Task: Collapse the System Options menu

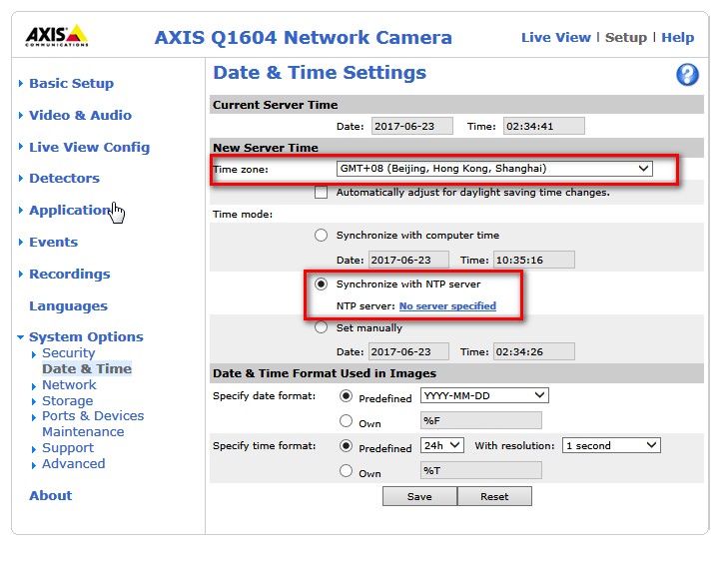Action: pos(86,336)
